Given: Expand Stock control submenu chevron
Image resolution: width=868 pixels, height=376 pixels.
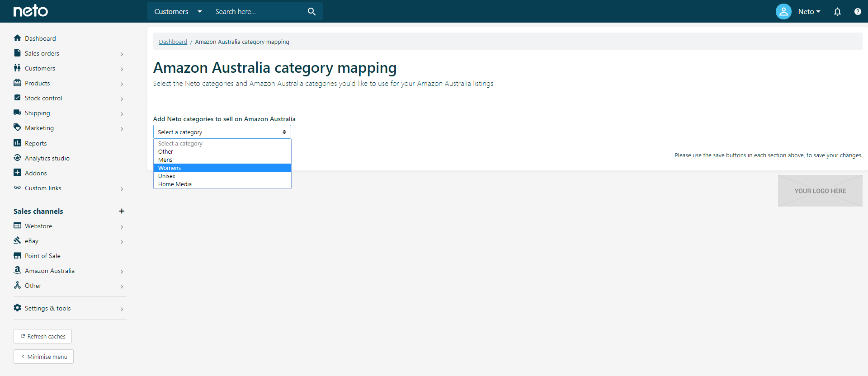Looking at the screenshot, I should pos(122,99).
